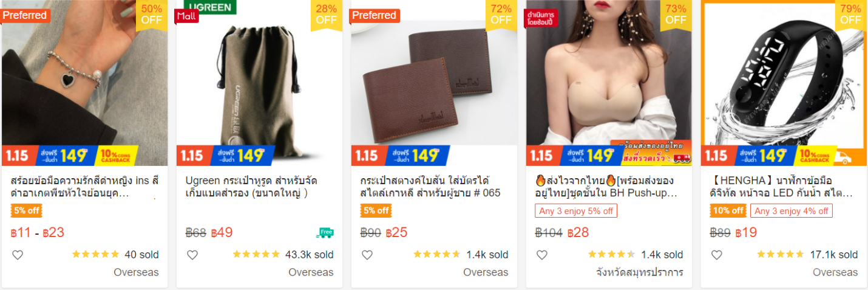Click star rating beside 43.3k sold
Screen dimensions: 868x290
tap(256, 255)
